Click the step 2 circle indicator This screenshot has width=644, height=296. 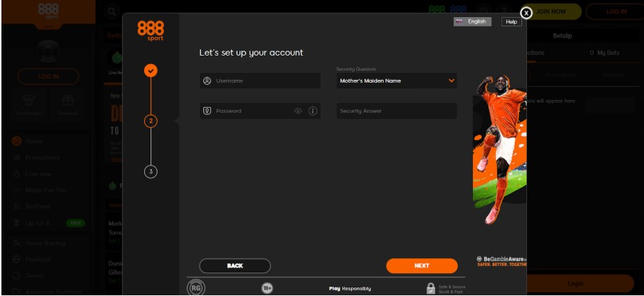point(150,121)
